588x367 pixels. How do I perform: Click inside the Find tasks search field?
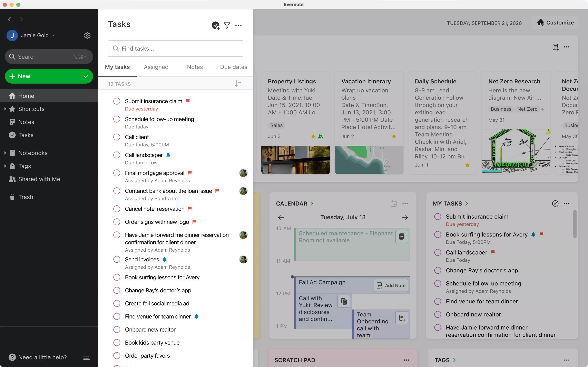[175, 49]
